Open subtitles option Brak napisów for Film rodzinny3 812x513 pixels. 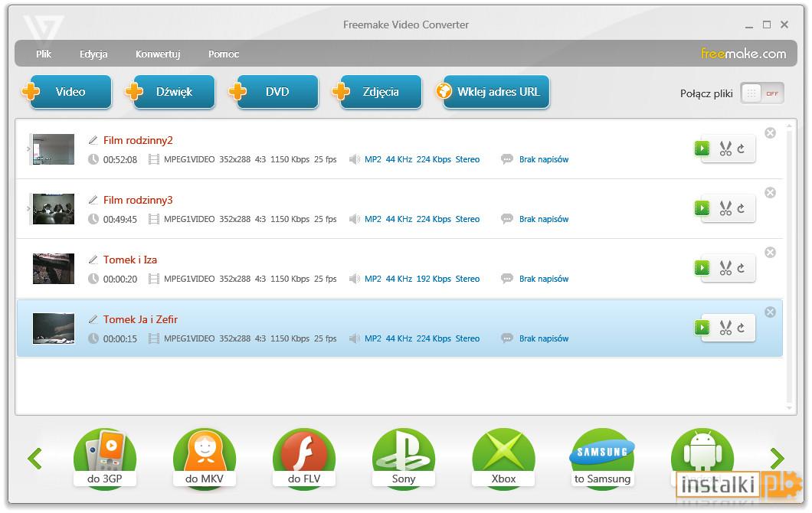tap(544, 219)
